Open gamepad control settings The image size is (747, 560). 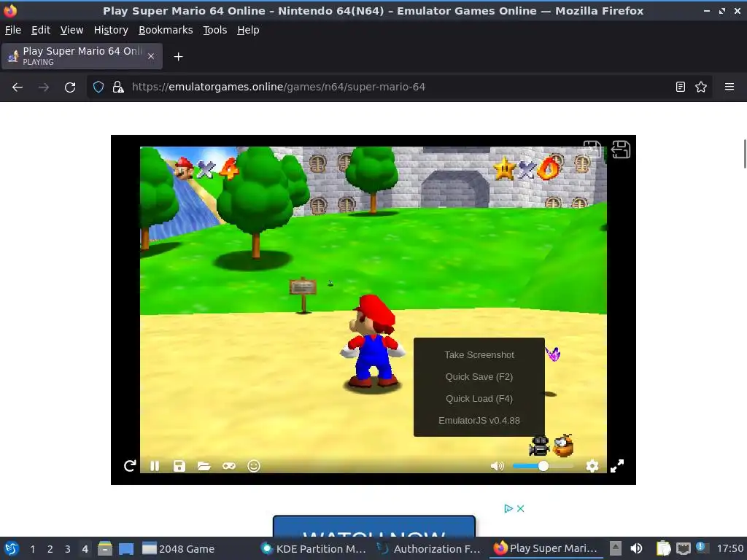228,466
